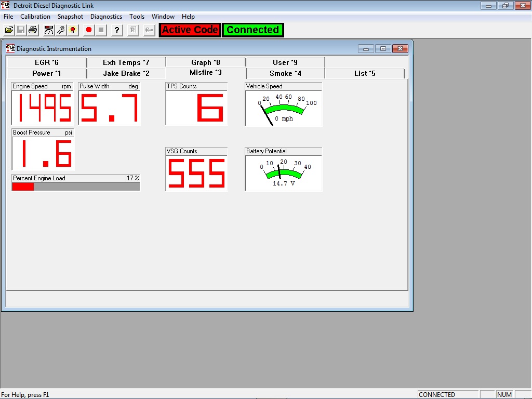Select the fault lamp lightbulb icon
The height and width of the screenshot is (399, 532).
pyautogui.click(x=73, y=30)
